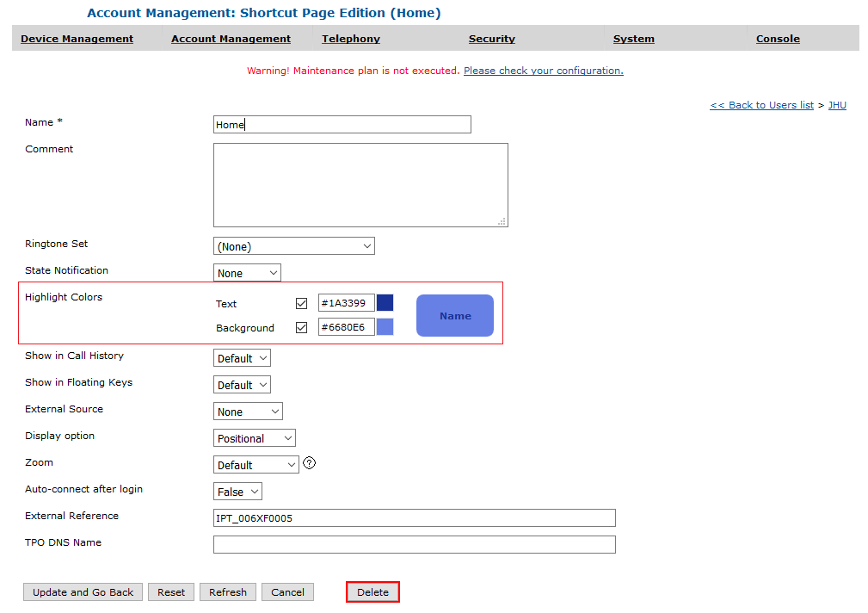Open the Telephony menu
Viewport: 868px width, 613px height.
tap(351, 39)
